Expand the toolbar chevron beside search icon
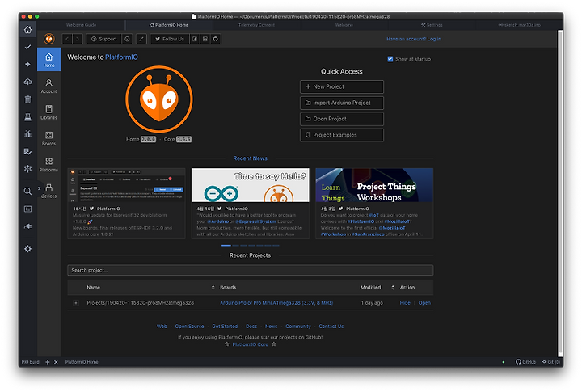 click(x=39, y=188)
